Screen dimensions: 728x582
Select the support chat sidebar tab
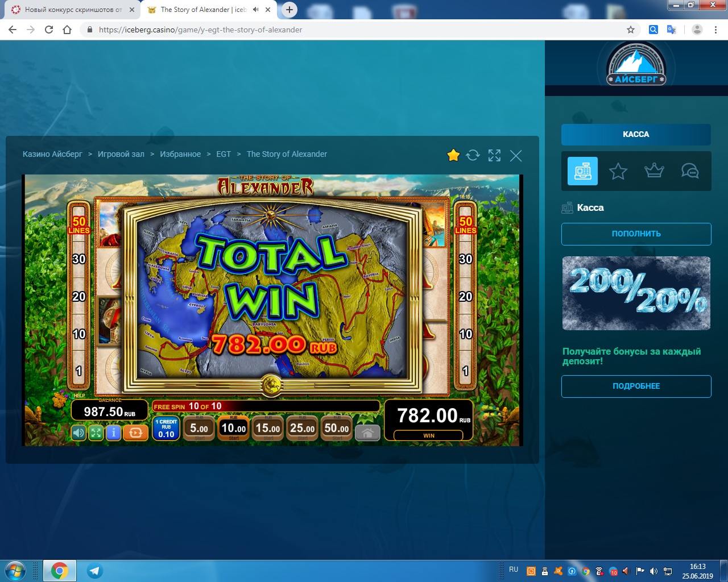[x=690, y=171]
